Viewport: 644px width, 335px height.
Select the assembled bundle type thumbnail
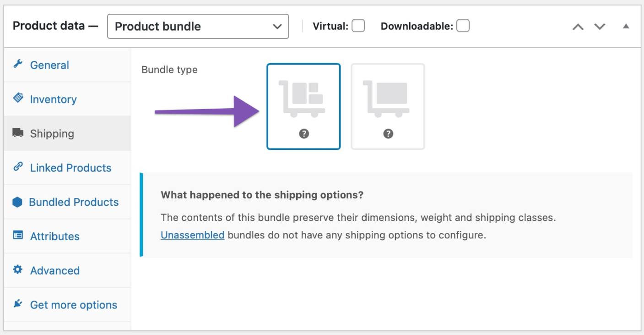(303, 106)
